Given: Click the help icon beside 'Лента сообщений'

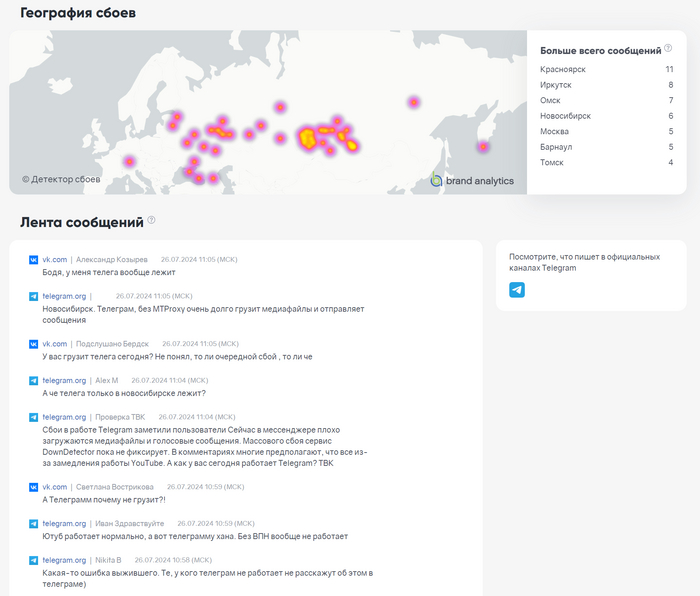Looking at the screenshot, I should (151, 220).
